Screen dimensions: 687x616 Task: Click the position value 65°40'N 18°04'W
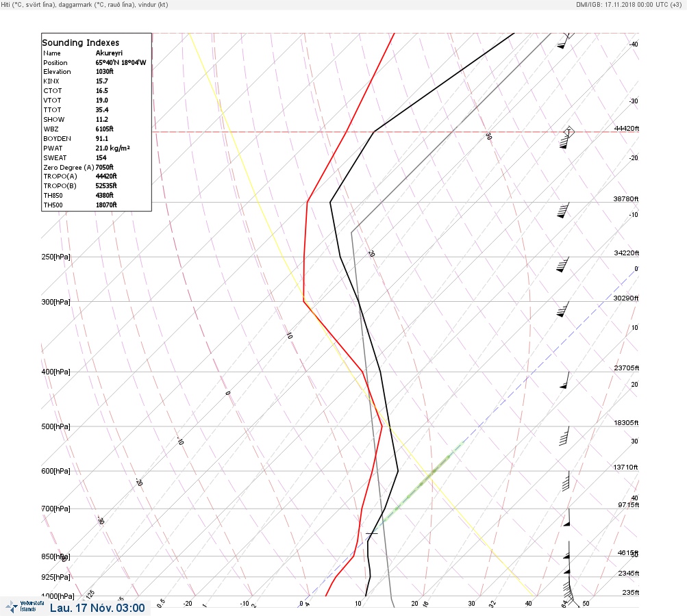121,62
